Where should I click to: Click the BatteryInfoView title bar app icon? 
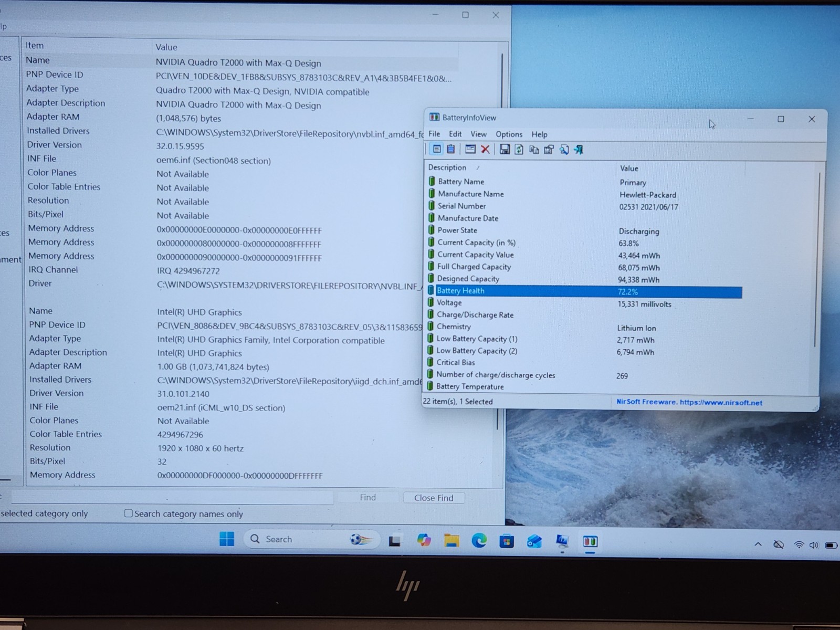pos(434,117)
